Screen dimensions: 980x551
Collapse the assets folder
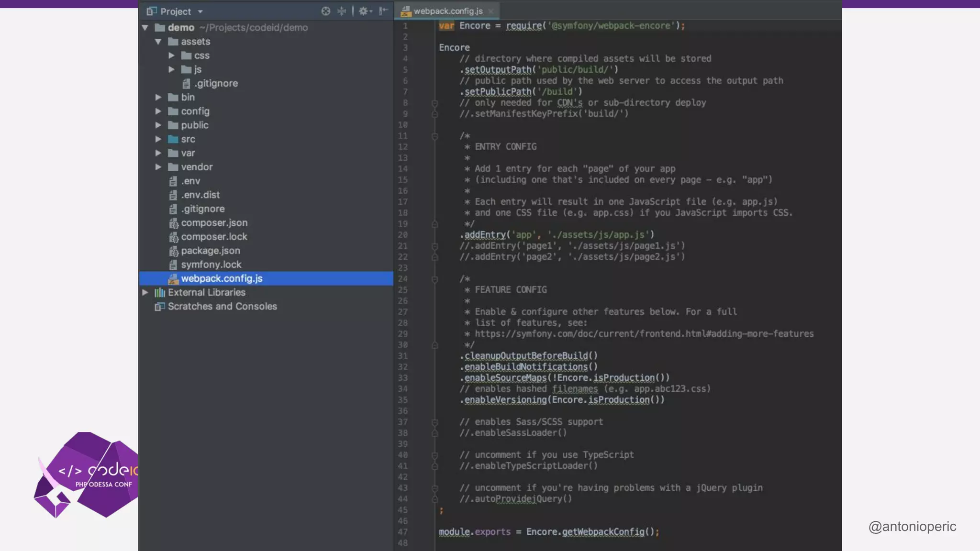(158, 42)
